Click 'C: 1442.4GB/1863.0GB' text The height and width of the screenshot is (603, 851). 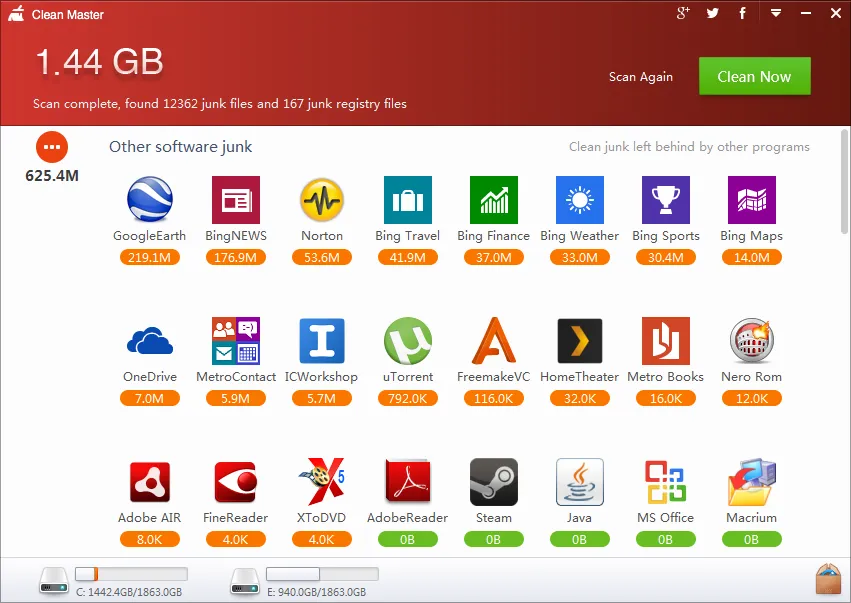pos(129,592)
